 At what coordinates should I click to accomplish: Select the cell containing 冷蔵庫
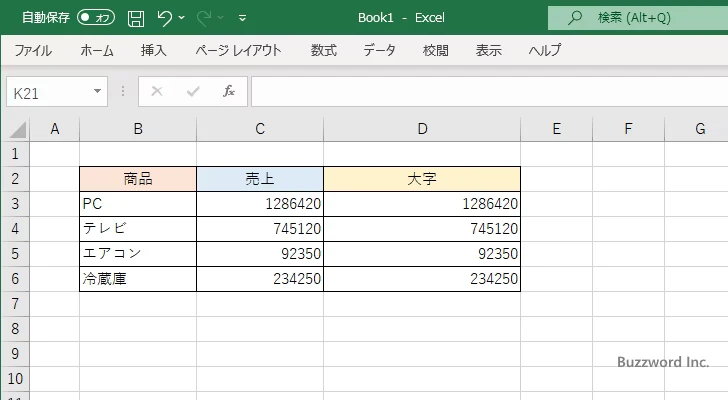tap(138, 279)
